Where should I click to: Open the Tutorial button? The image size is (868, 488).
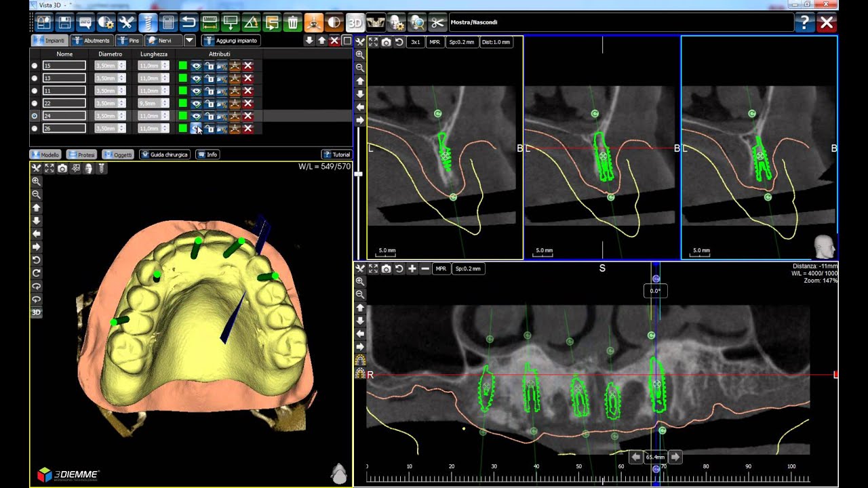coord(336,155)
